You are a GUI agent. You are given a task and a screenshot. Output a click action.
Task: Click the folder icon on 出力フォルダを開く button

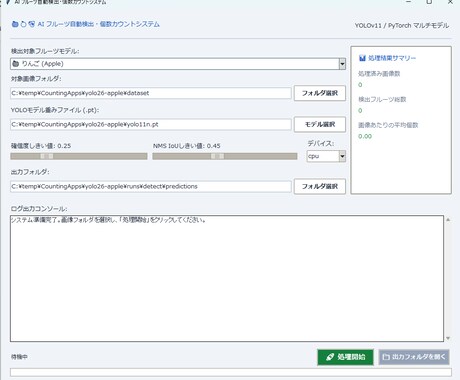386,357
